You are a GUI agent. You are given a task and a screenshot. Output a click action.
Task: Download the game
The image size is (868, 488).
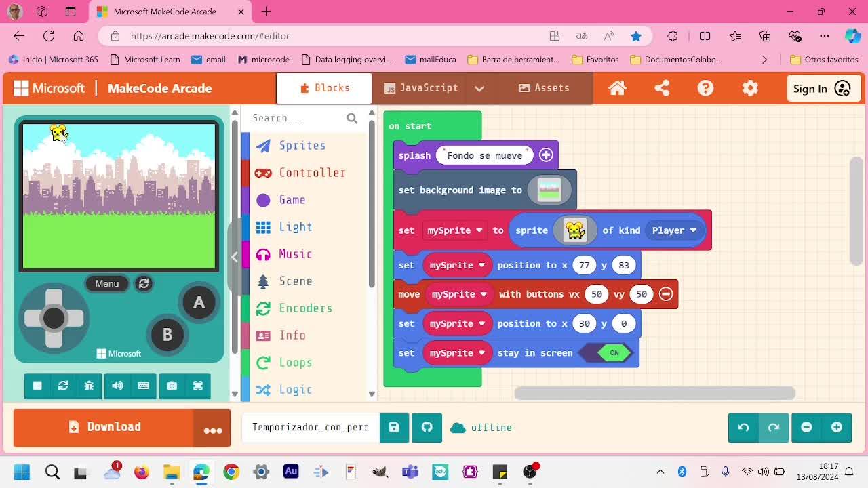(104, 427)
